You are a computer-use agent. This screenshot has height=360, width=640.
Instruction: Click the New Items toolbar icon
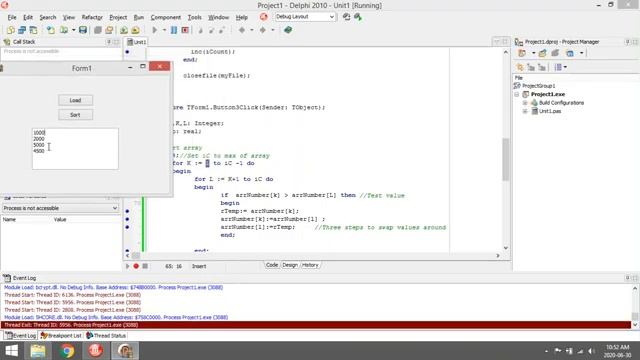click(x=11, y=30)
